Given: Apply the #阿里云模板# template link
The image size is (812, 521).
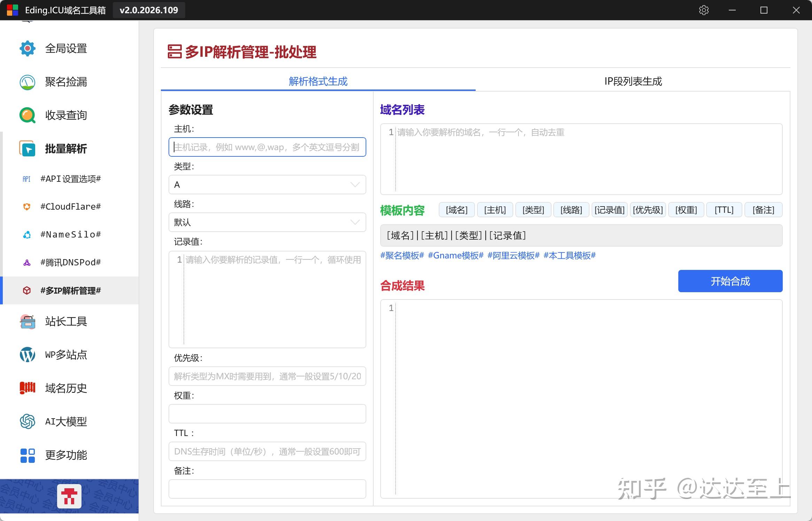Looking at the screenshot, I should point(513,255).
